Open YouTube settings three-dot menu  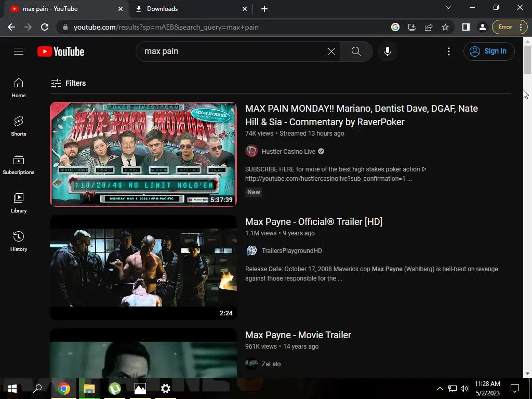[x=448, y=51]
